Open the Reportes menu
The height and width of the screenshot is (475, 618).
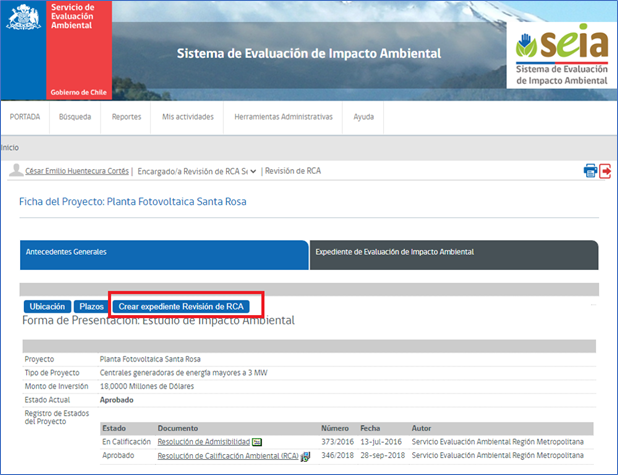(126, 117)
